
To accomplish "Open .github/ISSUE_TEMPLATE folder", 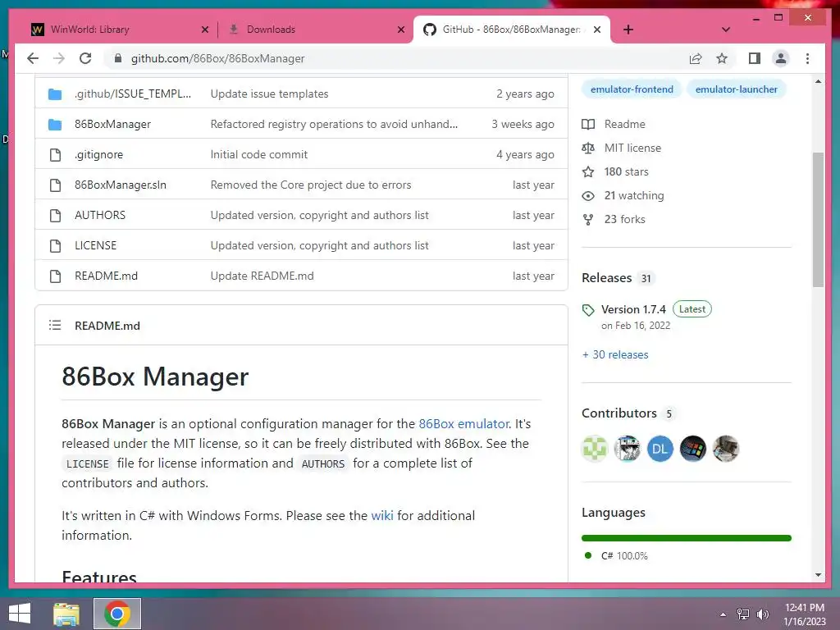I will tap(132, 94).
